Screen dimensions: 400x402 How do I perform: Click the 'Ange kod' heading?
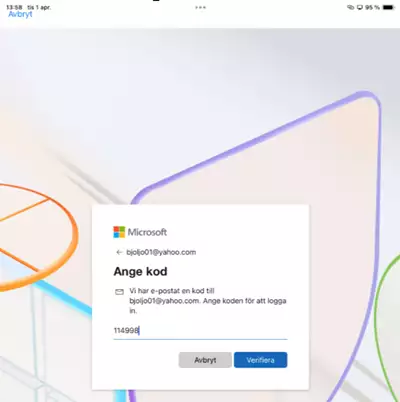[140, 271]
